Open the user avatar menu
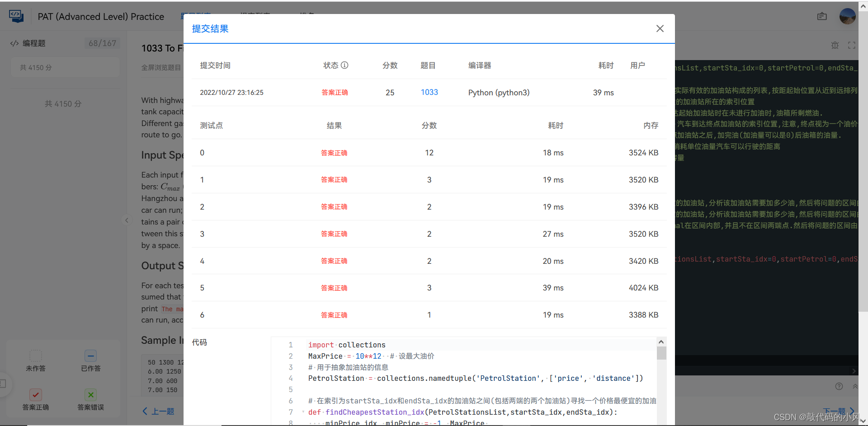The height and width of the screenshot is (426, 868). tap(847, 16)
